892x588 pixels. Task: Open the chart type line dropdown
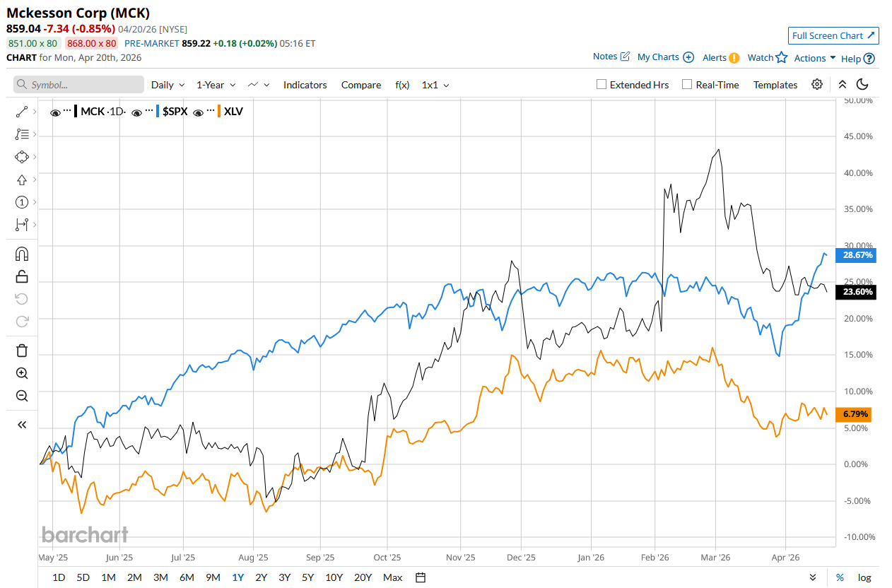259,85
